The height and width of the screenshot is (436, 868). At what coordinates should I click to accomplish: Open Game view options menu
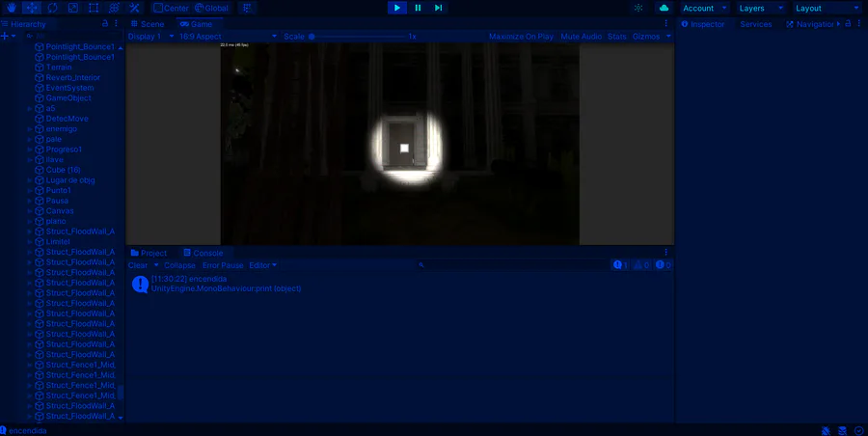coord(665,24)
